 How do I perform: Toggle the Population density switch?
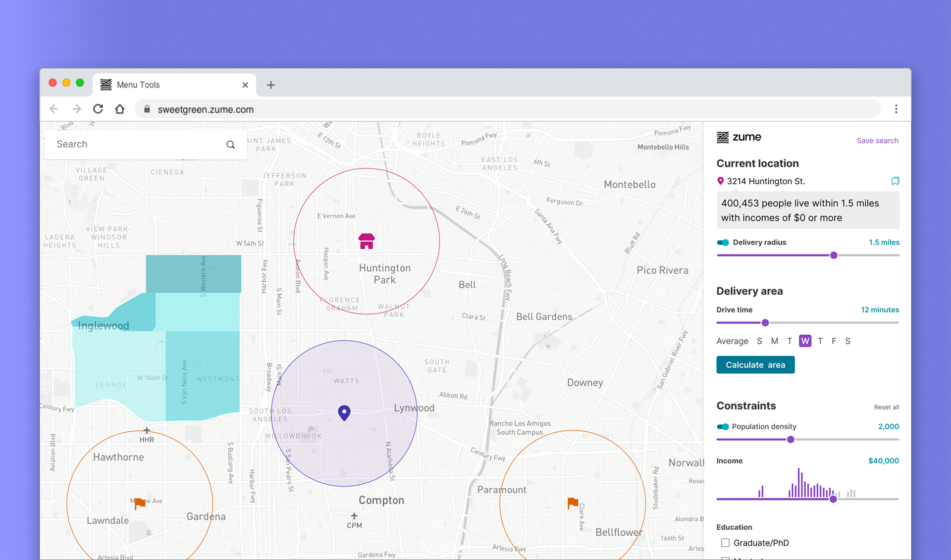pyautogui.click(x=723, y=427)
